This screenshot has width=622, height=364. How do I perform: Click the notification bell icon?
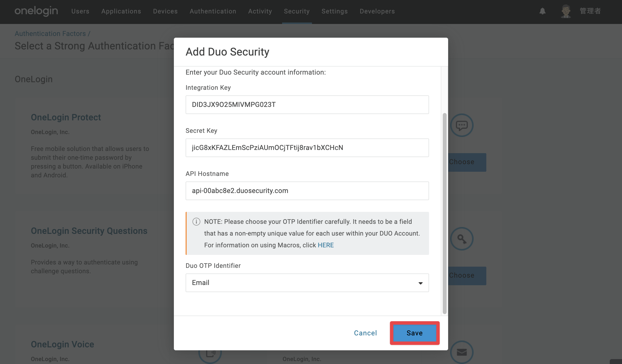(x=542, y=11)
